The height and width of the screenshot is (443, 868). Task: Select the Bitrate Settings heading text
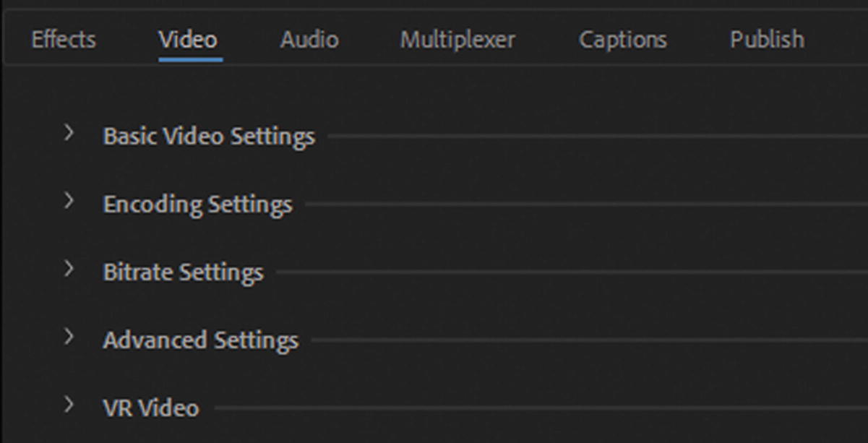(x=183, y=272)
